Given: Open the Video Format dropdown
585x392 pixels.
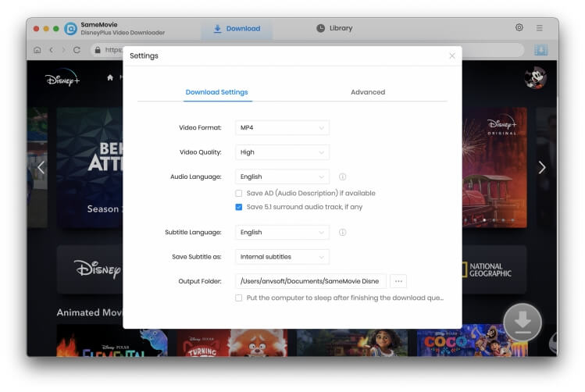Looking at the screenshot, I should tap(282, 128).
